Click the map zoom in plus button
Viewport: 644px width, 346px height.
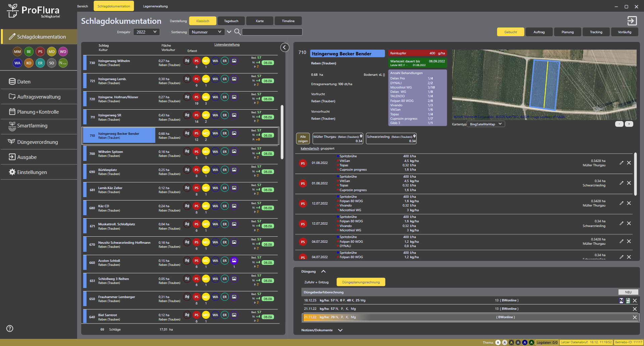click(629, 124)
